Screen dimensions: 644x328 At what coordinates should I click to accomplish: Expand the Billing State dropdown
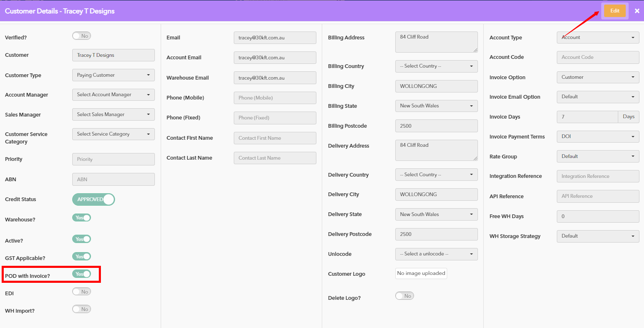(x=436, y=106)
